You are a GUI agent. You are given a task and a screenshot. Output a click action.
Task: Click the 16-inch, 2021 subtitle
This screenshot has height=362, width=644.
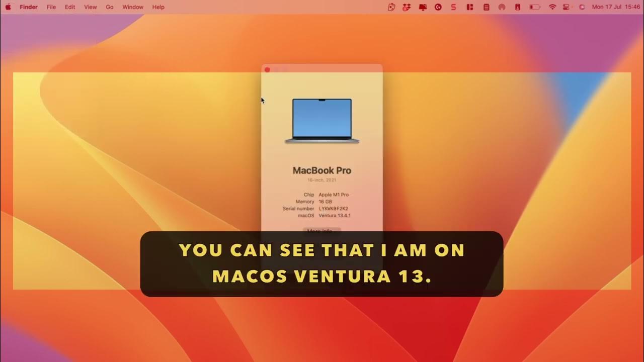322,180
